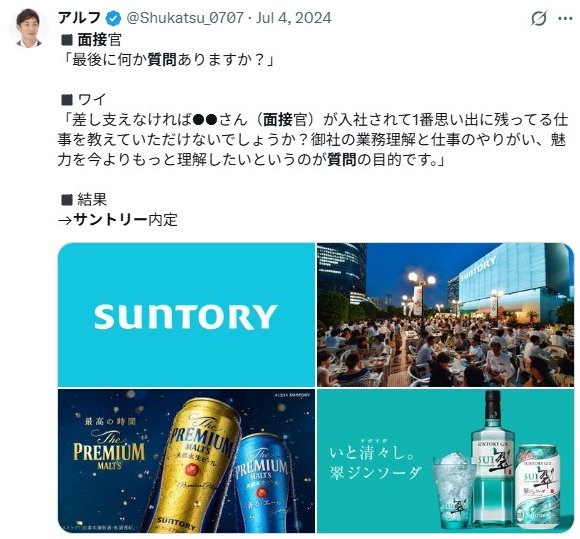The height and width of the screenshot is (539, 580).
Task: Click the bold サントリー text
Action: pos(111,220)
